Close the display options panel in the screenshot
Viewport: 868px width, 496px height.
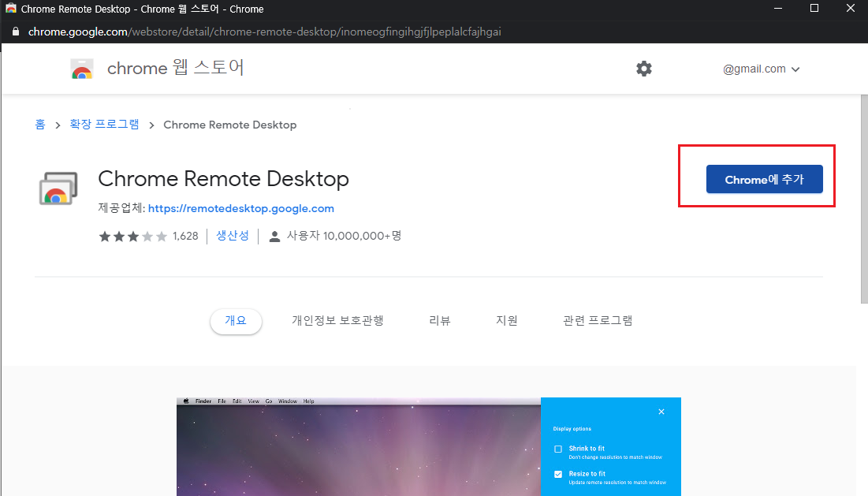[x=661, y=412]
